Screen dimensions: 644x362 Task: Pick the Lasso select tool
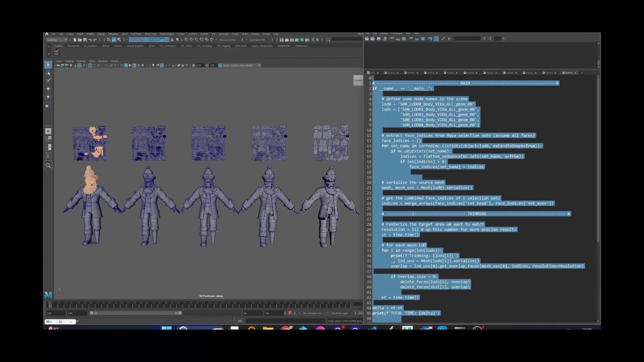[48, 73]
